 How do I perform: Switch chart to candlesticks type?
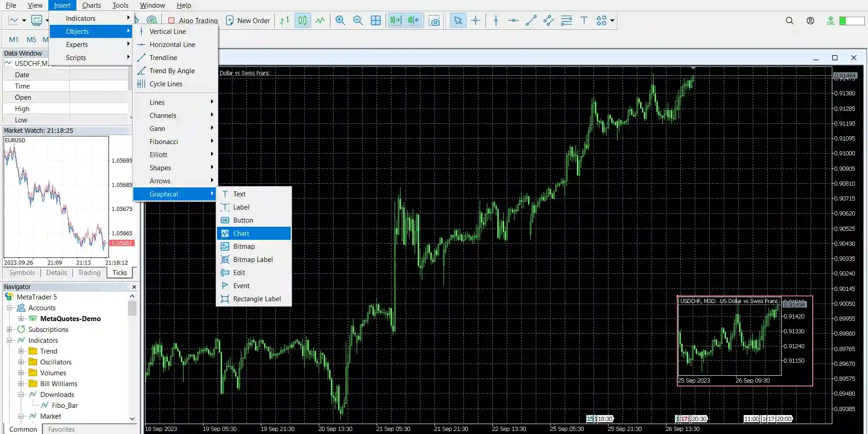[302, 20]
